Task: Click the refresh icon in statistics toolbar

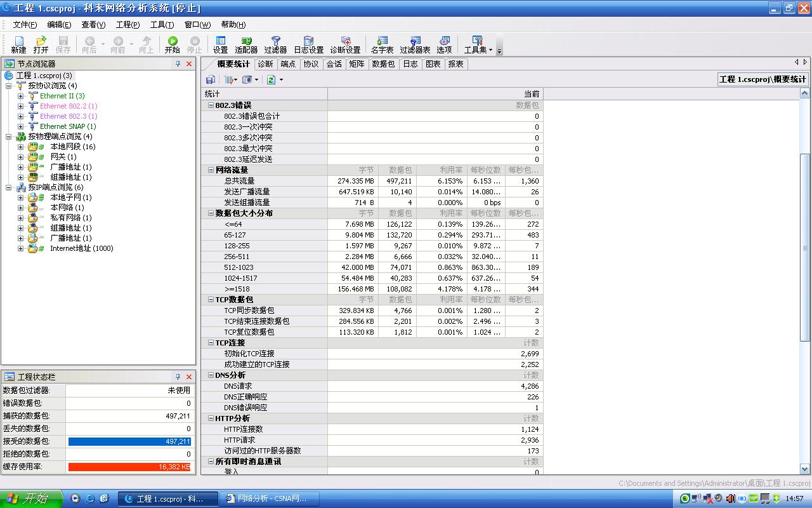Action: (x=271, y=79)
